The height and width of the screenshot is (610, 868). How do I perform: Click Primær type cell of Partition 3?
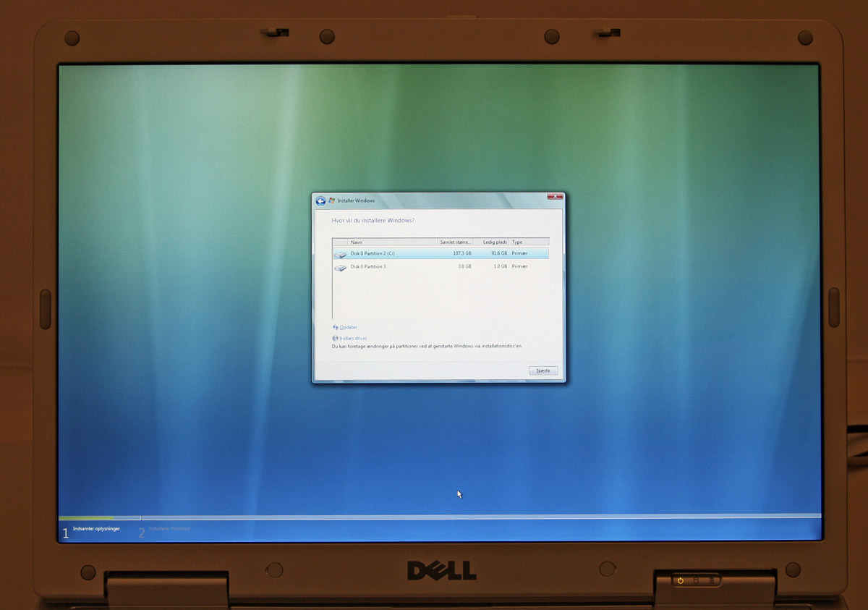pos(520,267)
